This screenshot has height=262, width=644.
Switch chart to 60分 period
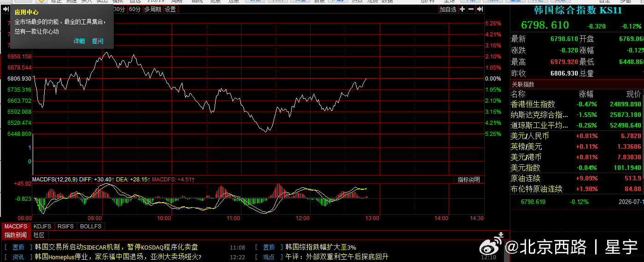(x=135, y=9)
